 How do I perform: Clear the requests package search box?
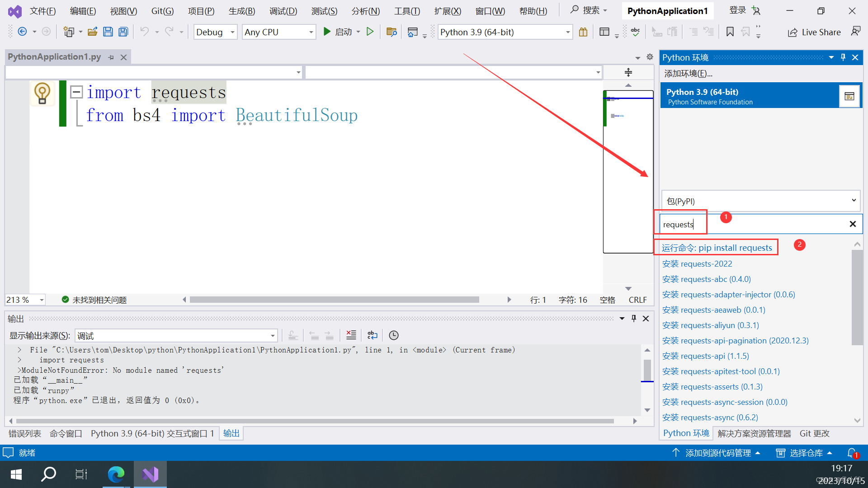[x=853, y=224]
